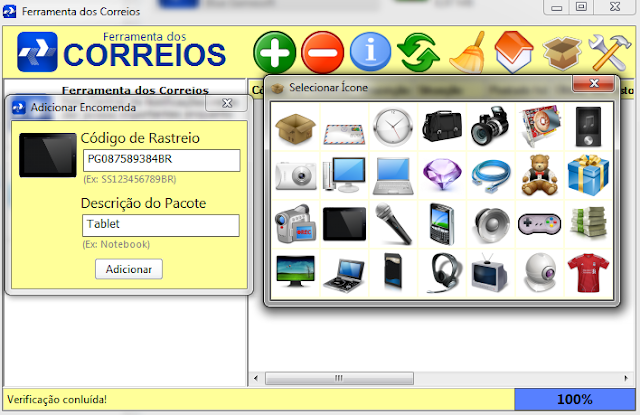The image size is (640, 415).
Task: Select the red football jersey icon
Action: click(x=588, y=273)
